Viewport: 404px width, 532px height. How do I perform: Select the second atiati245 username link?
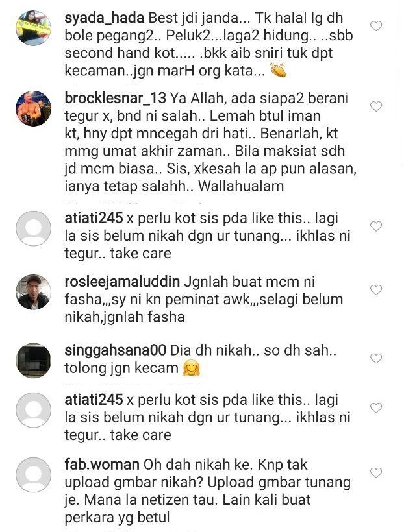click(94, 400)
